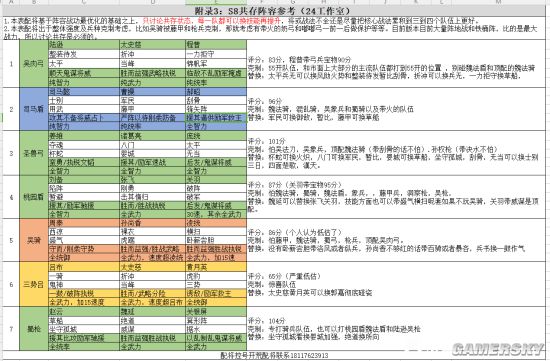This screenshot has height=361, width=550.
Task: Select the general cell 郝昭
Action: click(216, 92)
